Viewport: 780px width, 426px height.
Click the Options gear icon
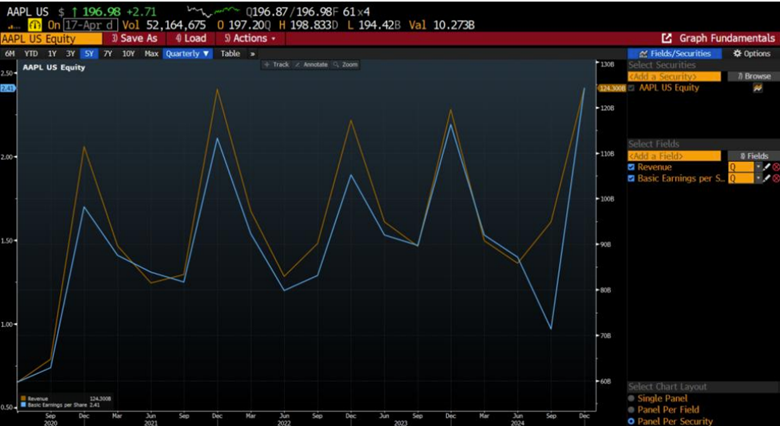tap(737, 54)
